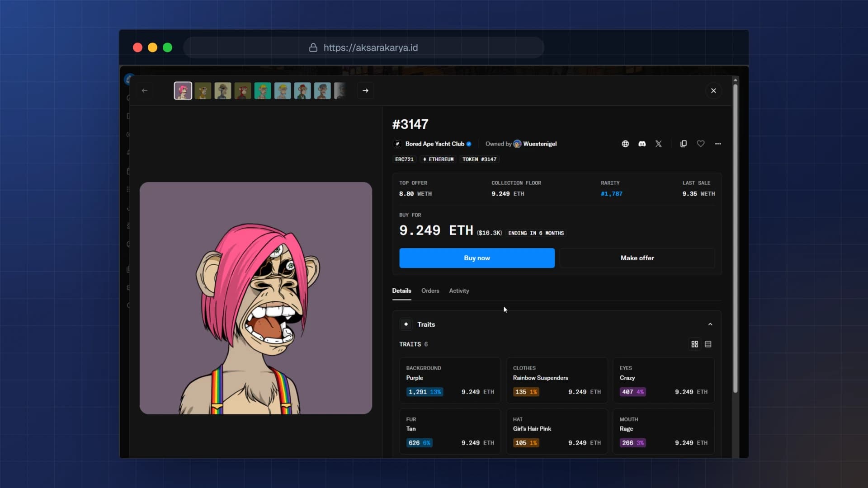Select the seventh ape thumbnail in carousel
The image size is (868, 488).
click(302, 91)
